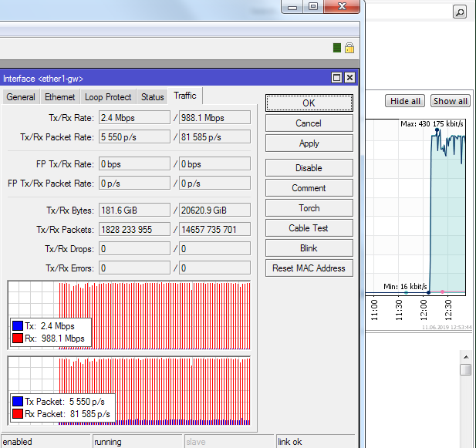Add a comment using the Comment button
Image resolution: width=476 pixels, height=448 pixels.
click(x=309, y=187)
